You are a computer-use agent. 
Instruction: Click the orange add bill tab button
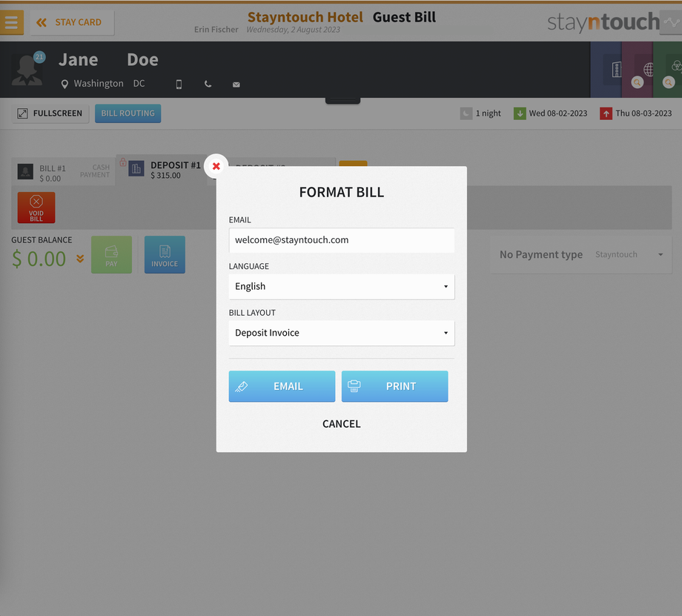pos(353,164)
